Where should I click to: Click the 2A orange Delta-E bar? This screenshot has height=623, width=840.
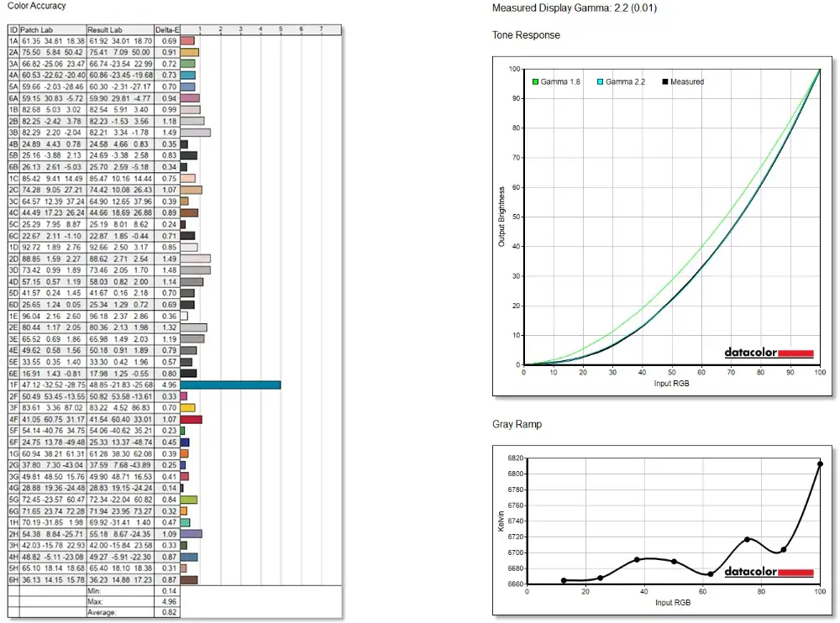[x=190, y=53]
